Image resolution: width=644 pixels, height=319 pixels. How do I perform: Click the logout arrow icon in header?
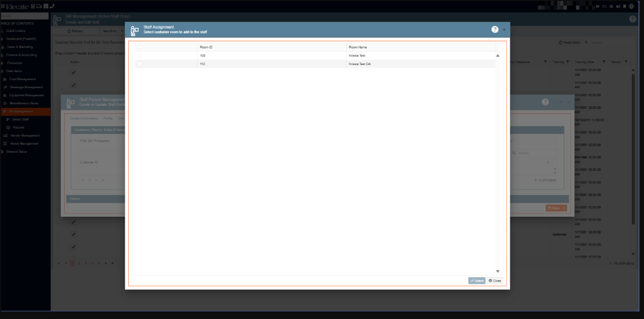click(x=599, y=7)
